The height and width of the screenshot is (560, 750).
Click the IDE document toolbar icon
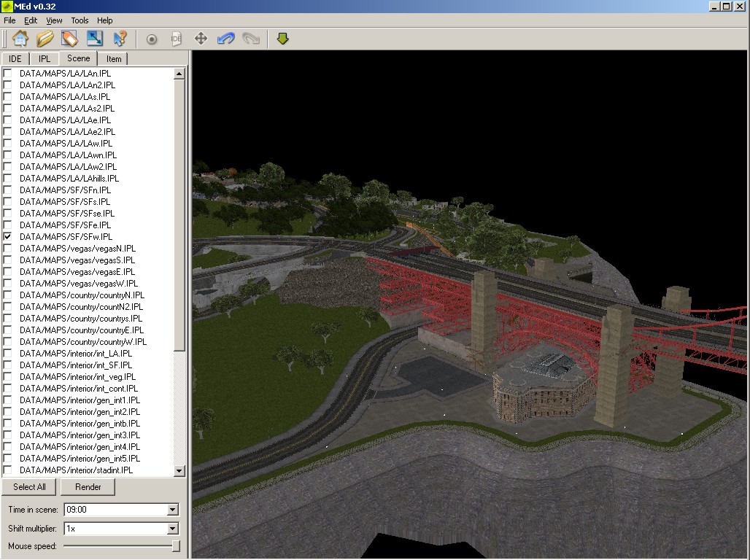pyautogui.click(x=176, y=39)
